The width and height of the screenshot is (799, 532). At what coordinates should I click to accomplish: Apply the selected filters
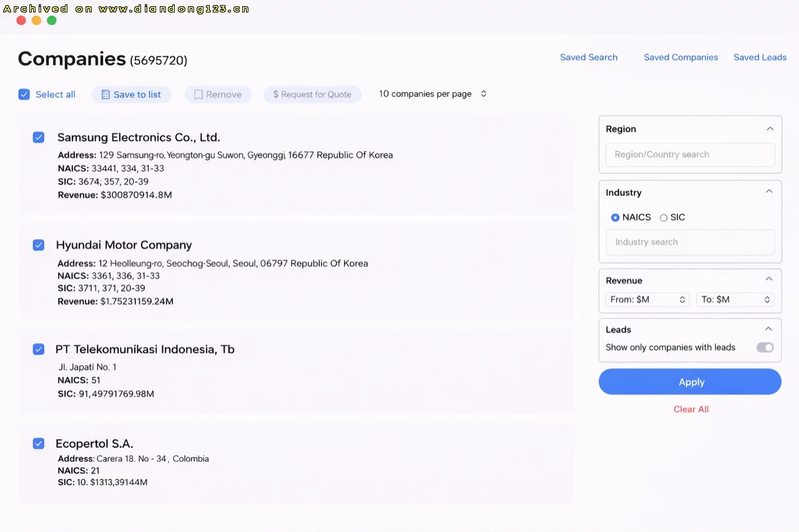pyautogui.click(x=690, y=382)
